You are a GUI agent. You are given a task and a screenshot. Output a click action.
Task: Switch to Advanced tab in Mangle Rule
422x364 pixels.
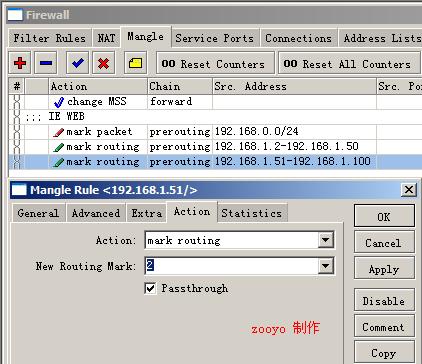(x=96, y=213)
